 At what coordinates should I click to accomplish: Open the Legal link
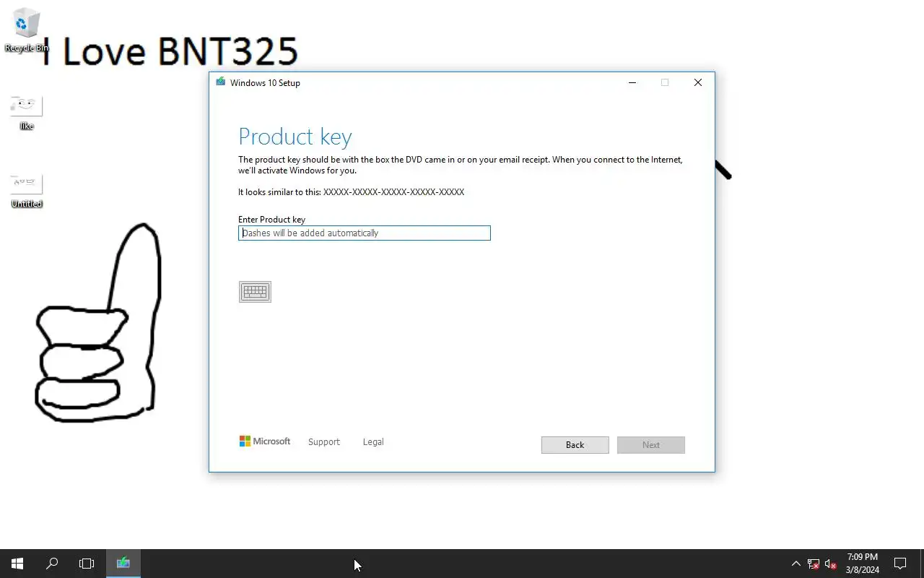click(x=373, y=441)
